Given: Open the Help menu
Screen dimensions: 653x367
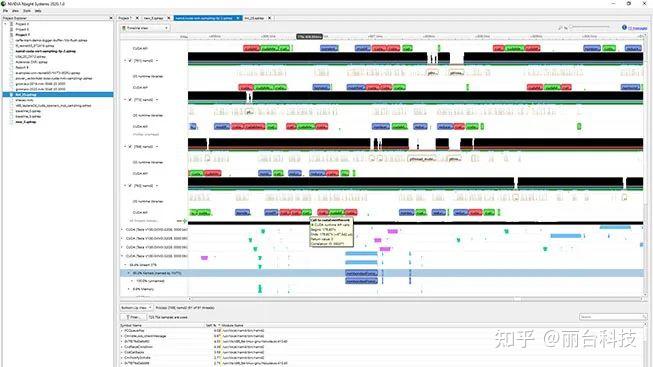Looking at the screenshot, I should tap(38, 11).
